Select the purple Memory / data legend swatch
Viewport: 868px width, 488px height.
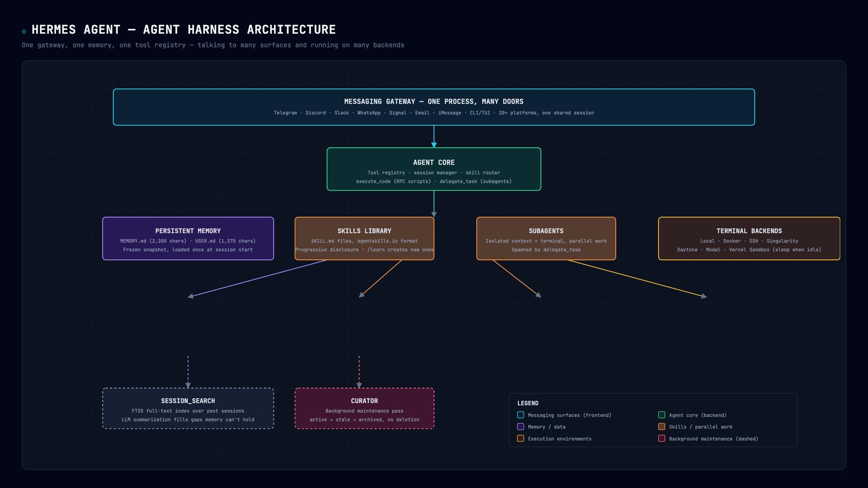click(x=521, y=427)
